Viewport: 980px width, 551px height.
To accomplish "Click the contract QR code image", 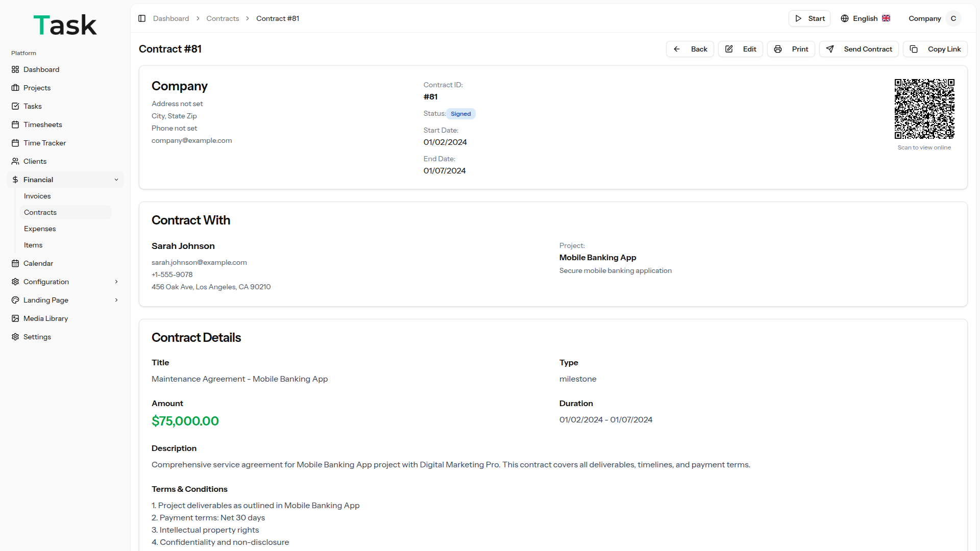I will click(x=924, y=109).
